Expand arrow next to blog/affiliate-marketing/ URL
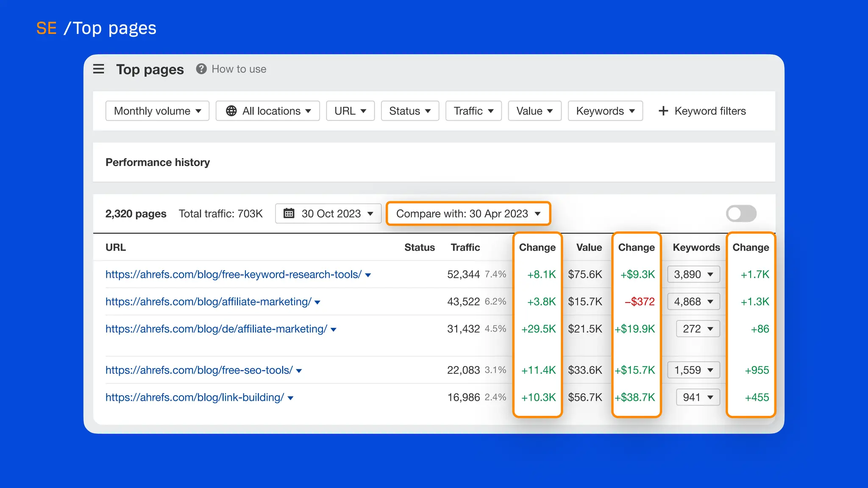 (317, 302)
